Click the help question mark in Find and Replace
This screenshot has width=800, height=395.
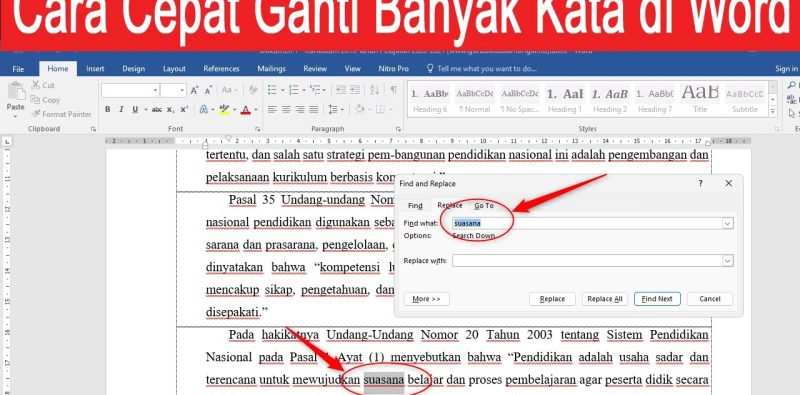click(701, 183)
